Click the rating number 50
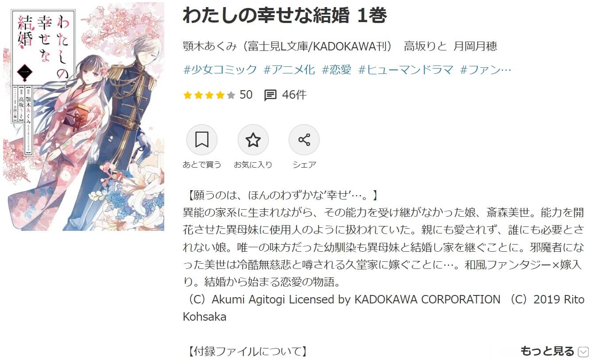Screen dimensions: 595x364 click(x=246, y=95)
